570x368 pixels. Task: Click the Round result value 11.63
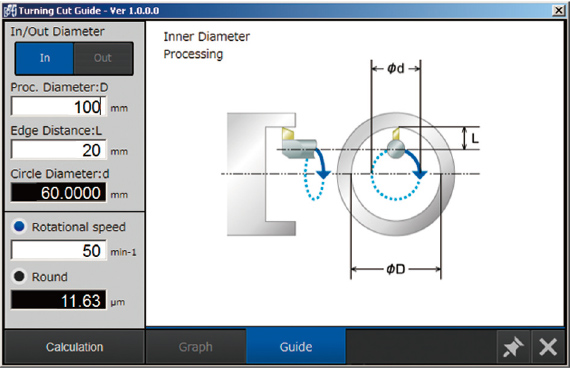pyautogui.click(x=59, y=300)
